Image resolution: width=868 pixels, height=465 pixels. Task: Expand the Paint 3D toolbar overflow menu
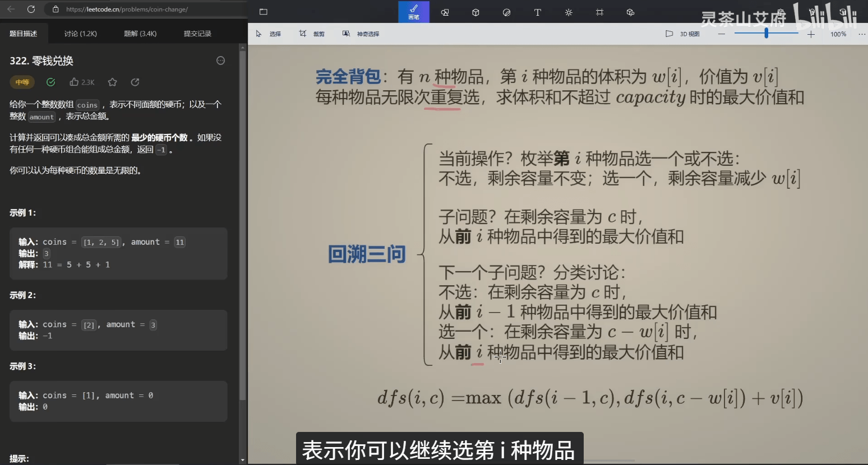pos(861,34)
